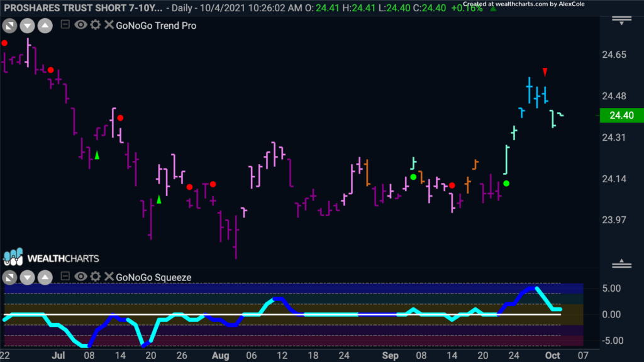Remove the GoNoGo Squeeze indicator
Image resolution: width=644 pixels, height=362 pixels.
pos(109,277)
